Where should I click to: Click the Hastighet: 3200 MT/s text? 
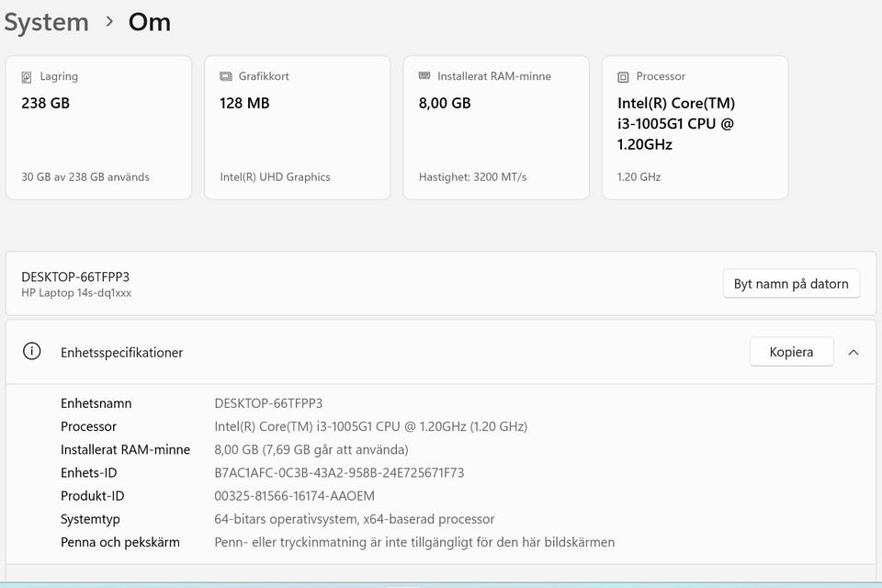point(472,176)
